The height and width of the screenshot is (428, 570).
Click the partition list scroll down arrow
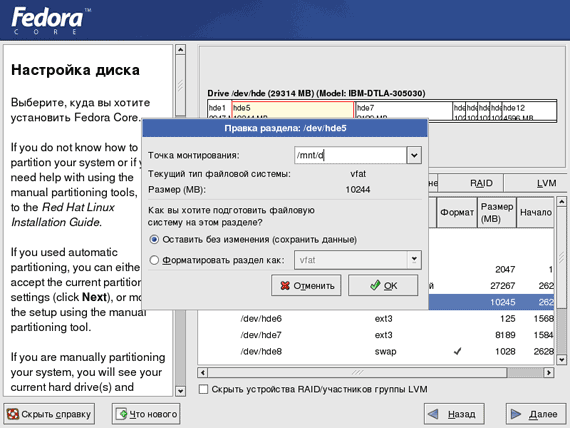(561, 360)
